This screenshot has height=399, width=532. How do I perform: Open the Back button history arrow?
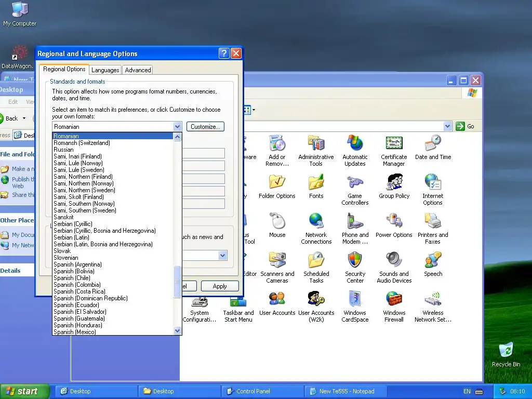24,118
